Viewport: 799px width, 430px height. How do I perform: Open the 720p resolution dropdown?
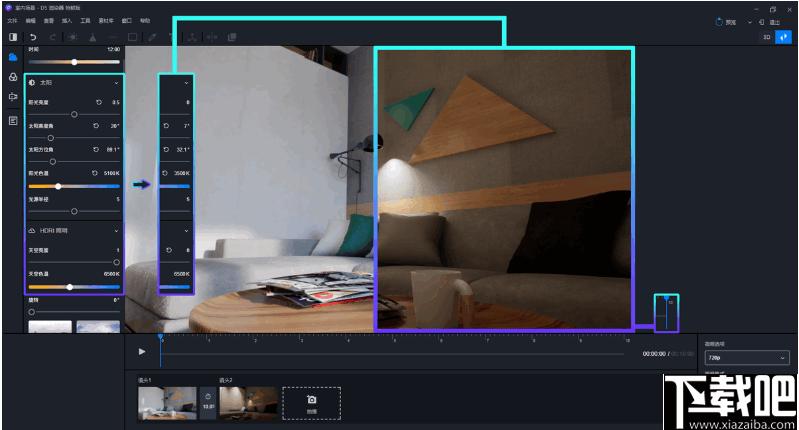point(747,358)
